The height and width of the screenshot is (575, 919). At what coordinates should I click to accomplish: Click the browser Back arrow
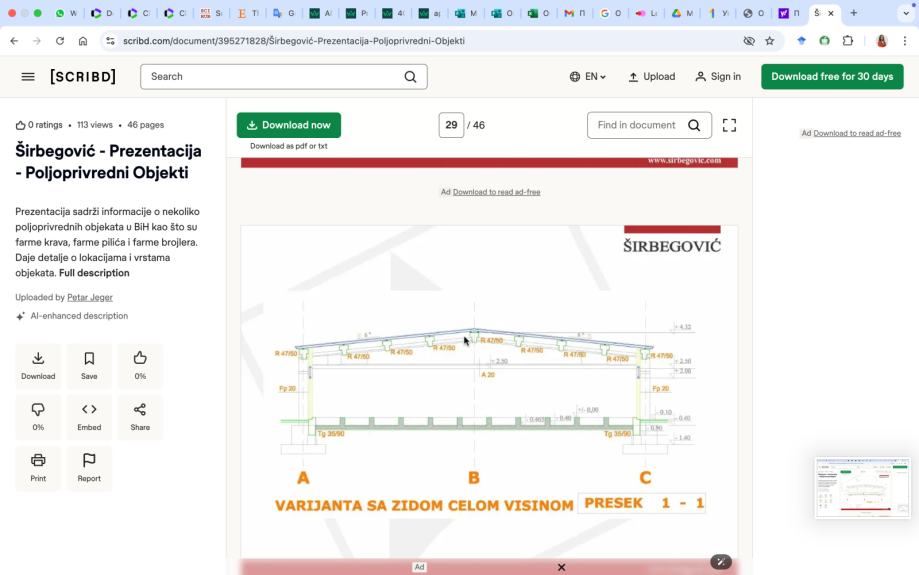(14, 41)
